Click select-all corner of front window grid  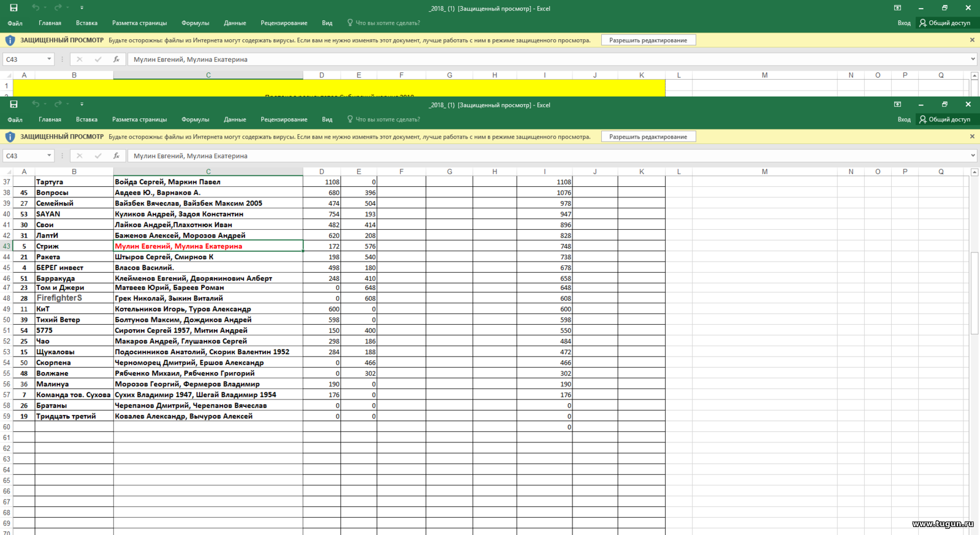[7, 172]
